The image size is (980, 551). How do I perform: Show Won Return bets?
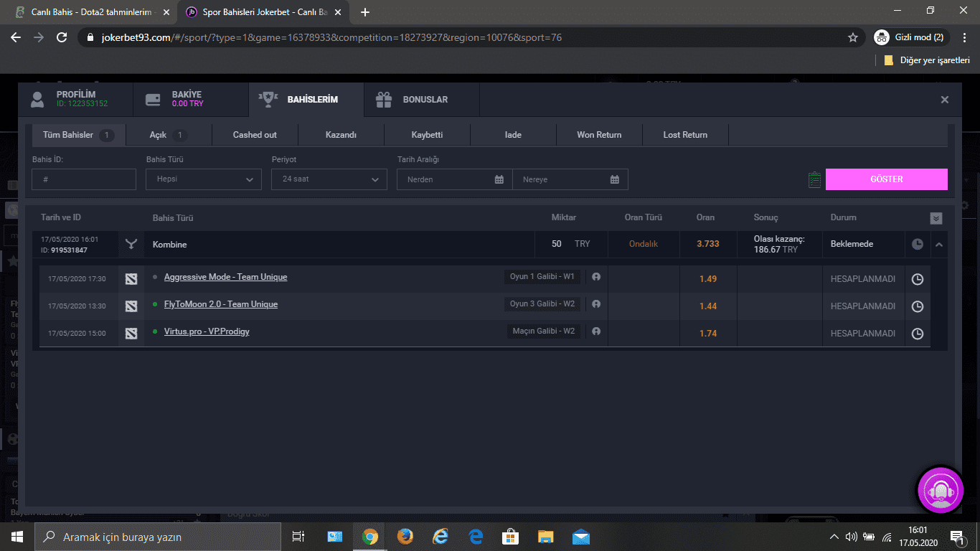pos(599,135)
